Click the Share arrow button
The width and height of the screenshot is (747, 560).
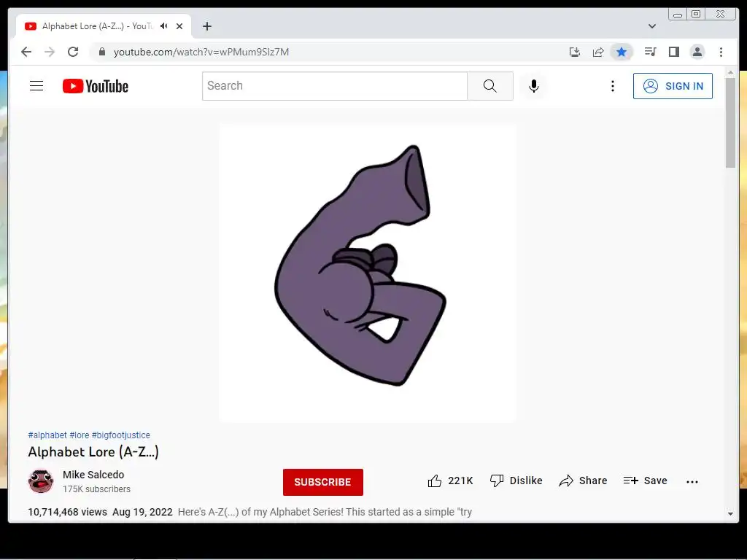pos(583,481)
